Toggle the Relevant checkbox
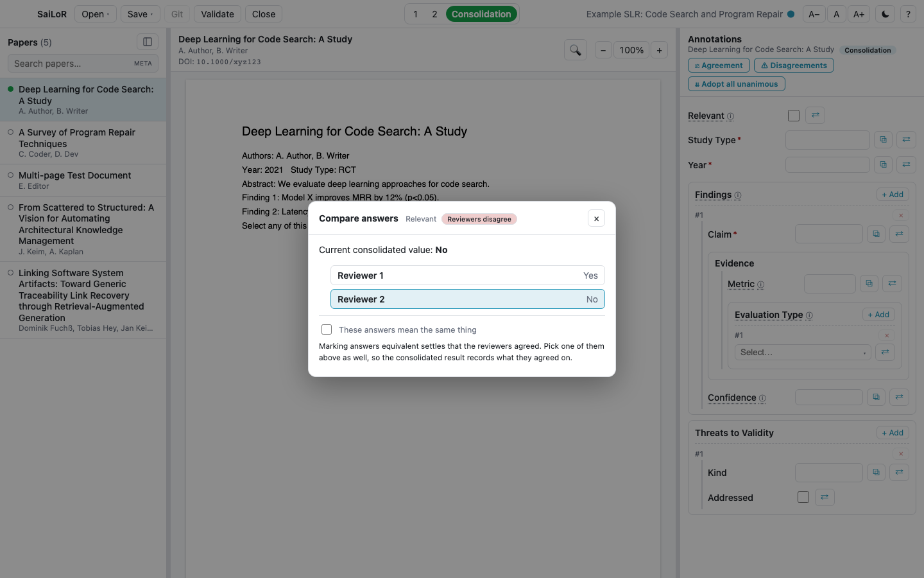Viewport: 924px width, 578px height. (794, 116)
